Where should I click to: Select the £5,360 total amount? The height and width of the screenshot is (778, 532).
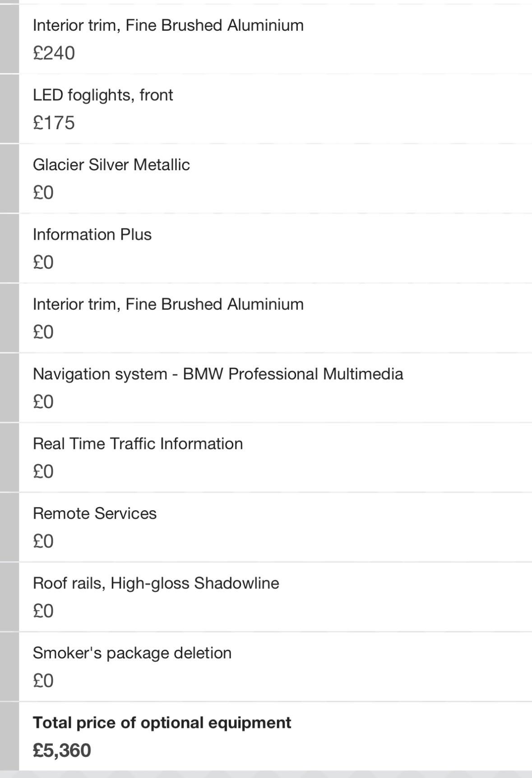[x=62, y=750]
